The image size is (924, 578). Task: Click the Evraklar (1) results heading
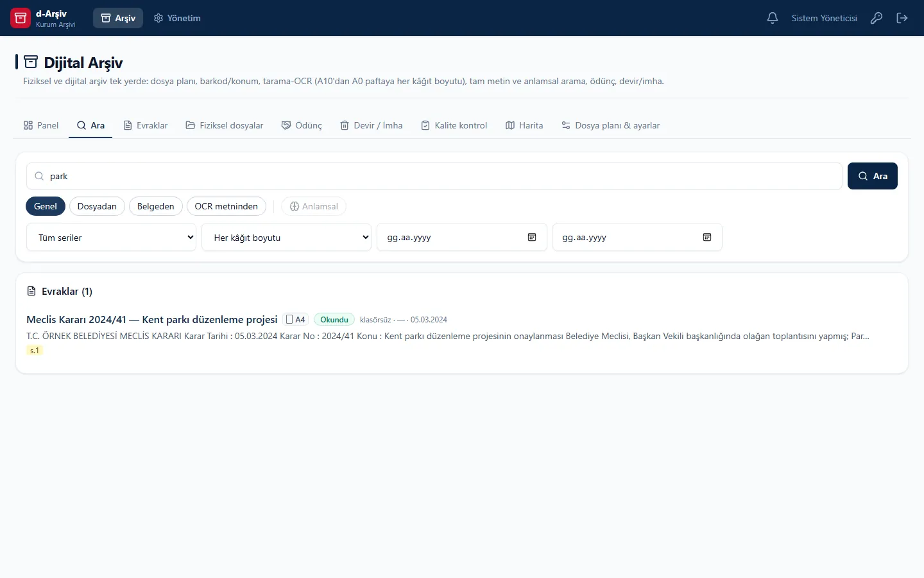click(x=67, y=292)
